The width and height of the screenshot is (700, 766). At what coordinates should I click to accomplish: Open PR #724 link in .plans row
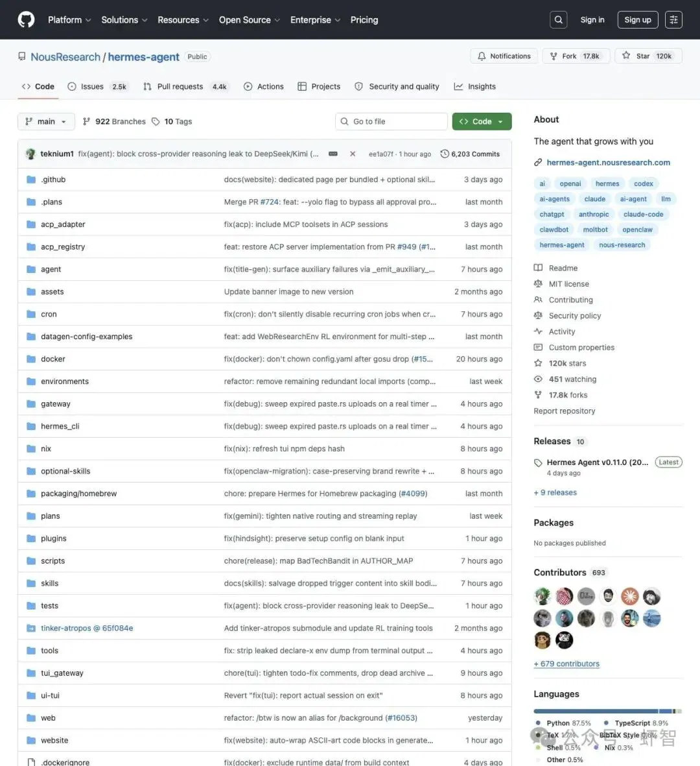pos(270,202)
